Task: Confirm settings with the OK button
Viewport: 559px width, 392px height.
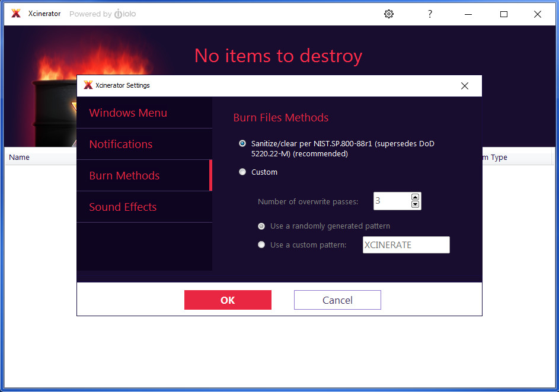Action: point(228,300)
